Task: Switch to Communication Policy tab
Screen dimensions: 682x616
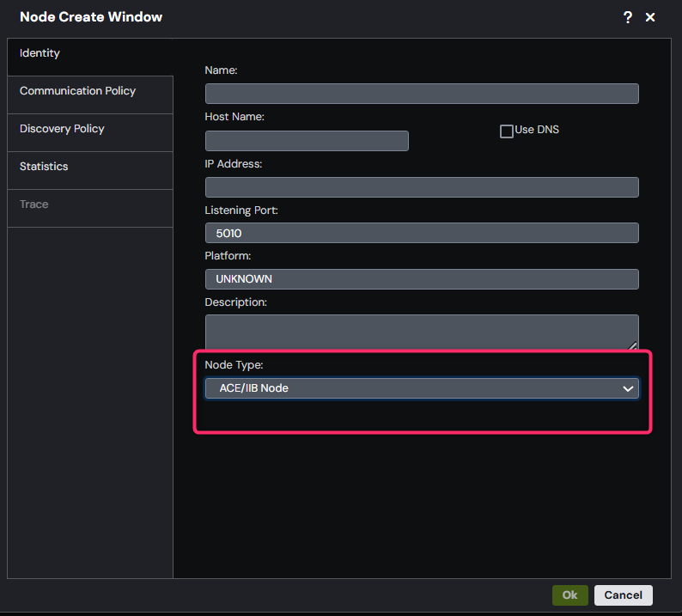Action: (90, 95)
